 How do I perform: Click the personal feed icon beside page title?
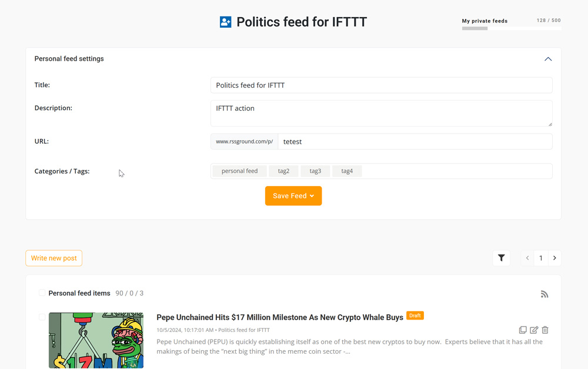click(226, 22)
